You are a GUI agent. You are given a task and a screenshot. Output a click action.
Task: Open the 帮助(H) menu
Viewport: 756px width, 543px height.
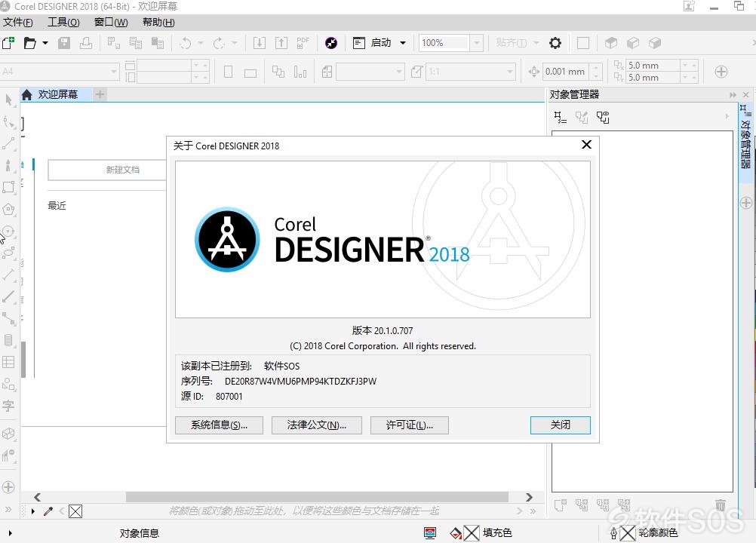[158, 22]
